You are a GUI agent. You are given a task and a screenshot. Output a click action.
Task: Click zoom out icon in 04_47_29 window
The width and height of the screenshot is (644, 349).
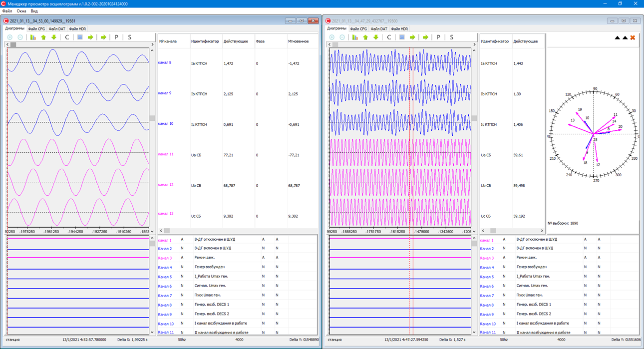pyautogui.click(x=342, y=37)
